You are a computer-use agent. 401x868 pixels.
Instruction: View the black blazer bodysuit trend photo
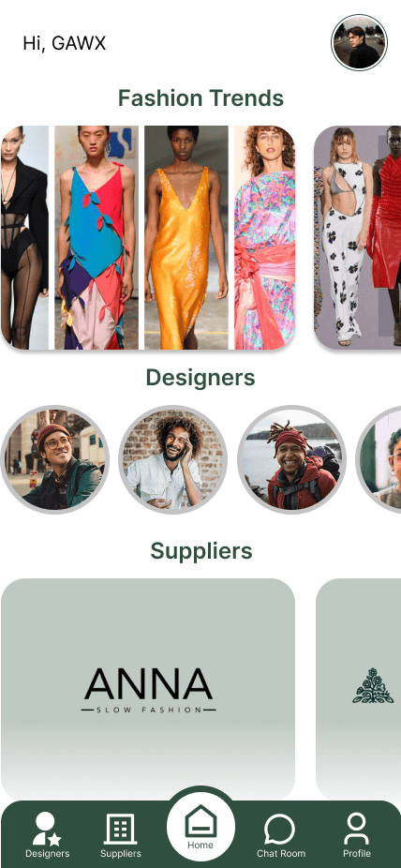click(x=24, y=237)
